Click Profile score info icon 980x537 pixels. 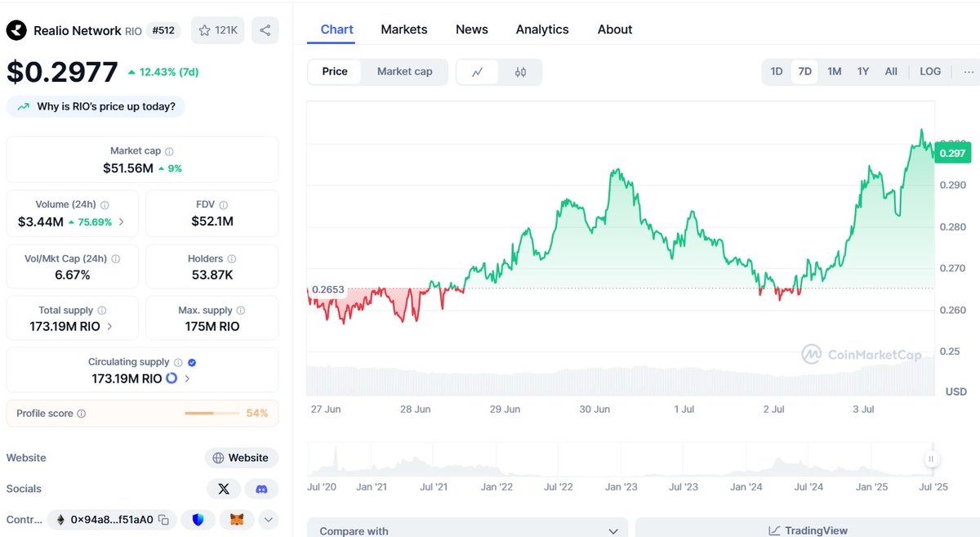coord(81,414)
